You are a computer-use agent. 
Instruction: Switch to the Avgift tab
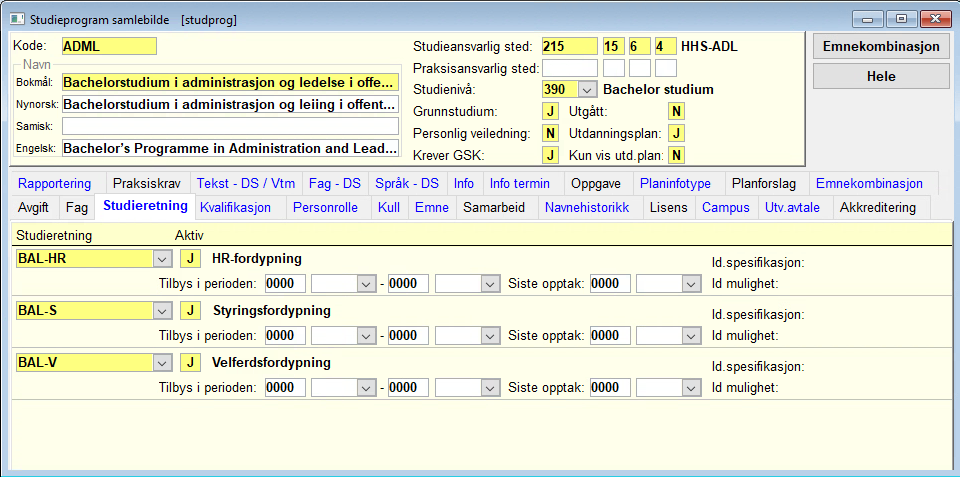pyautogui.click(x=34, y=208)
